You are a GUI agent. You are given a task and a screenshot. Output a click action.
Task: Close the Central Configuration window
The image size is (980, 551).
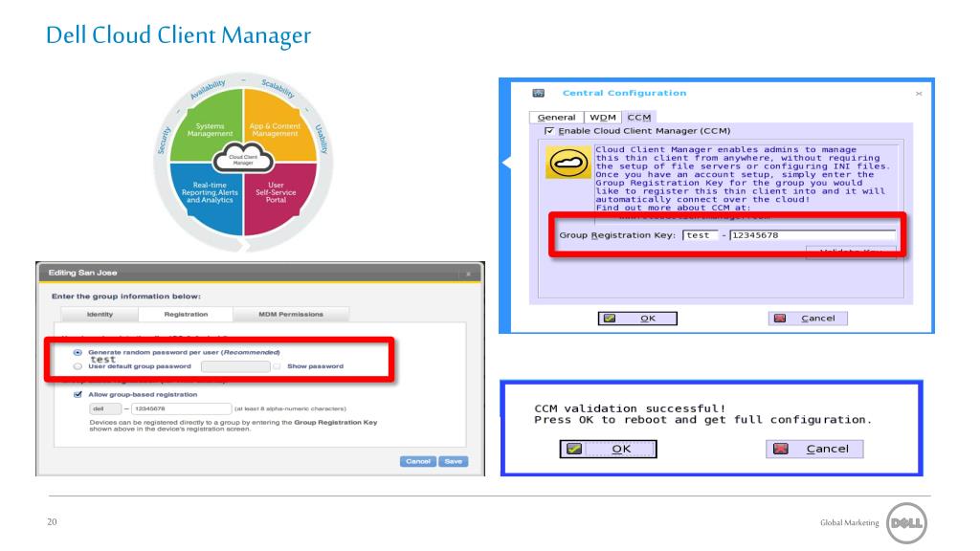pyautogui.click(x=919, y=94)
